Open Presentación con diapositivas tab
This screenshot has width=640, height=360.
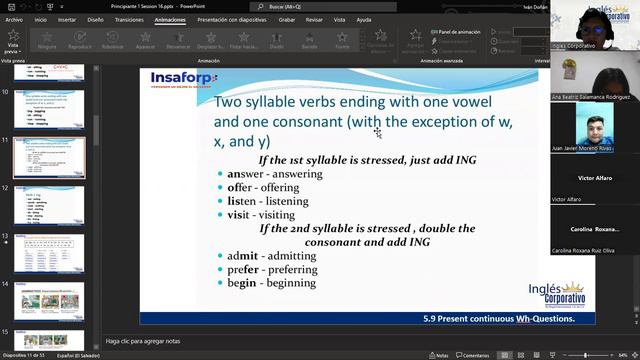point(232,20)
